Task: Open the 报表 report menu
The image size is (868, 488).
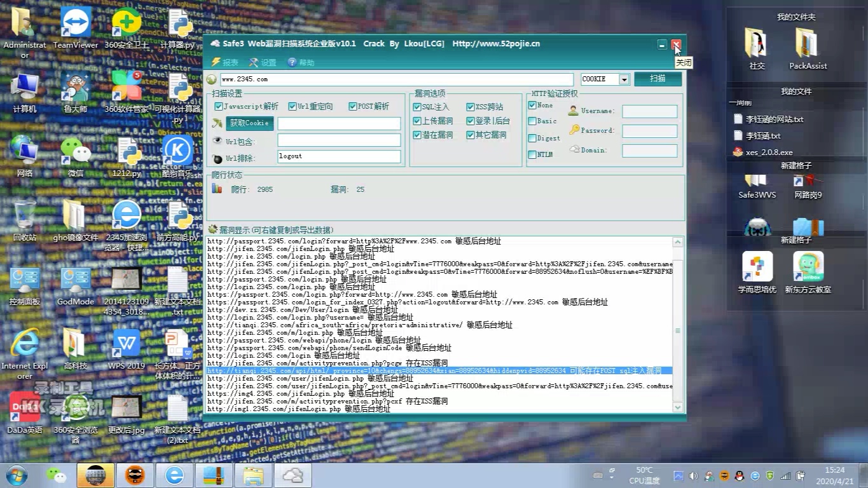Action: [x=225, y=62]
